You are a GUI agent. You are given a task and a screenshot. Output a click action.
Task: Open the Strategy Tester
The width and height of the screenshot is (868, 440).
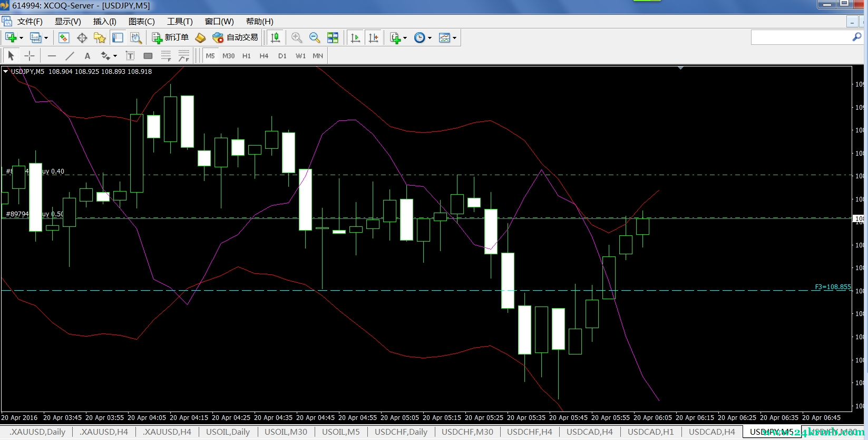(x=136, y=37)
